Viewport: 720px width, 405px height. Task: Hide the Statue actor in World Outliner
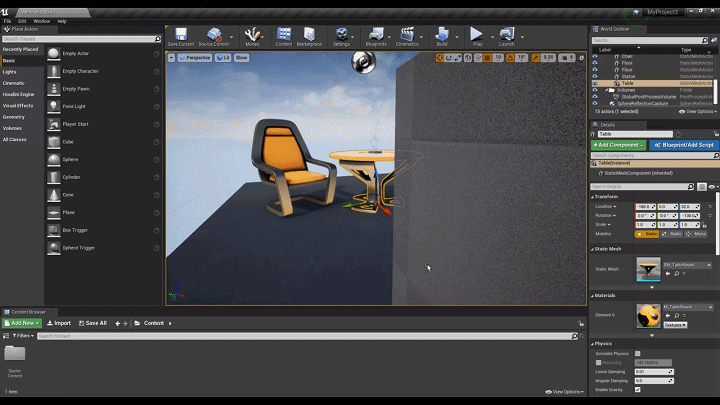595,77
